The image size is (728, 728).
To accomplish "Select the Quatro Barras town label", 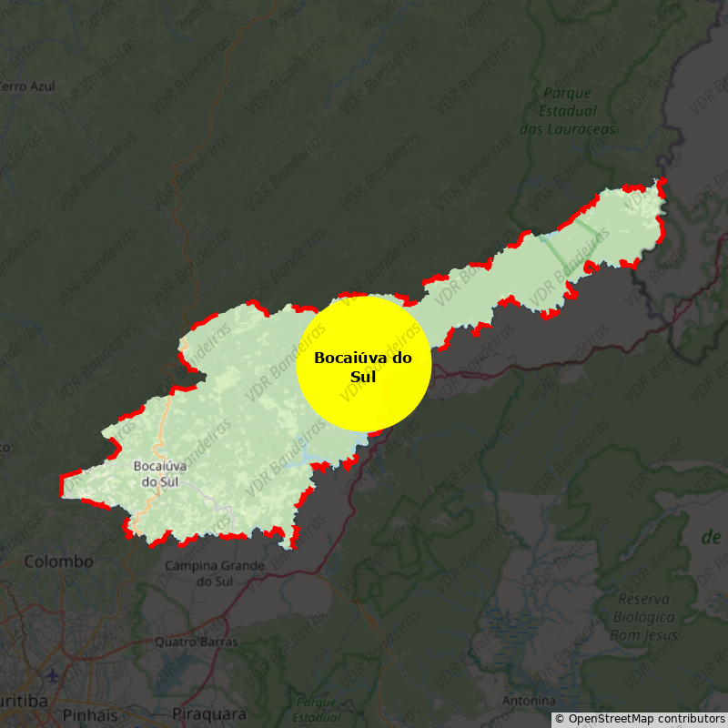I will pos(196,642).
